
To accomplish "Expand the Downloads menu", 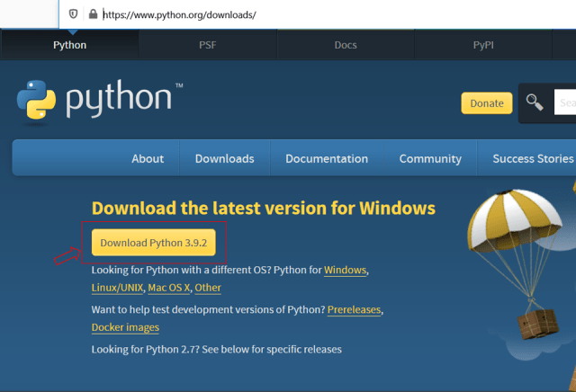I will pyautogui.click(x=224, y=158).
